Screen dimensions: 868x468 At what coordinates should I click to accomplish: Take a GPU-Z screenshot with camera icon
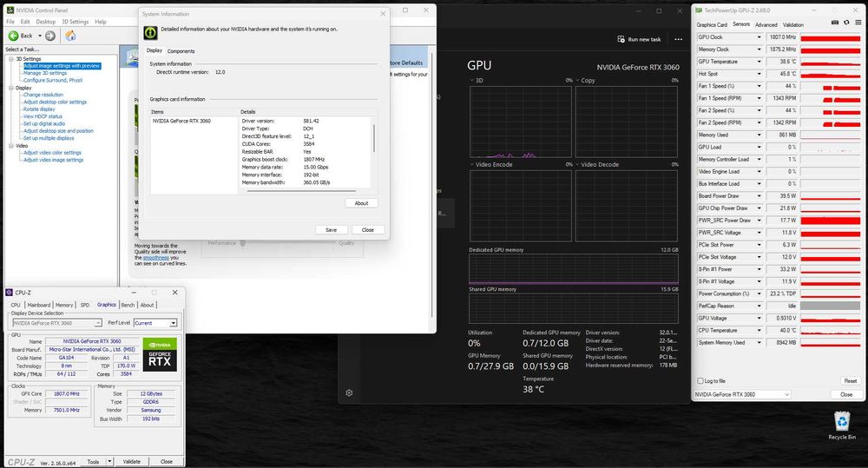pyautogui.click(x=835, y=23)
